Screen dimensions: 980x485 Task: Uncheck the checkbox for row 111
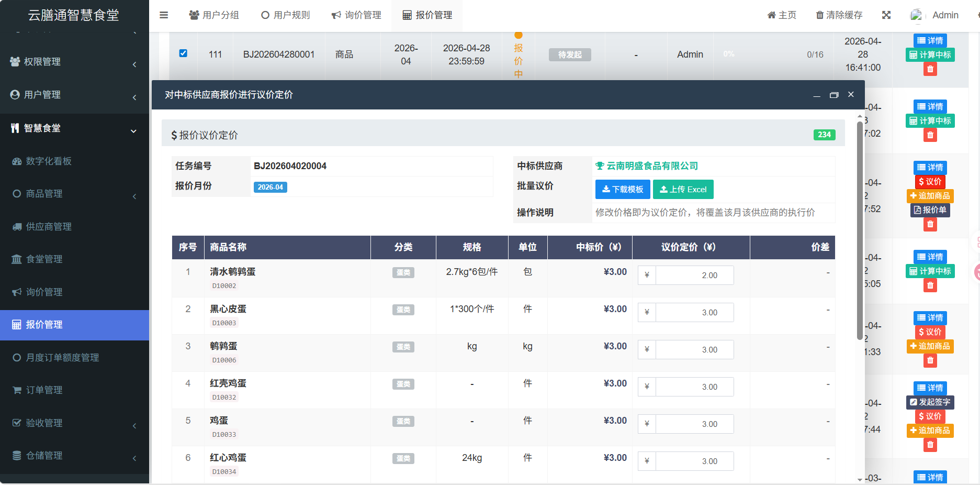[x=183, y=53]
